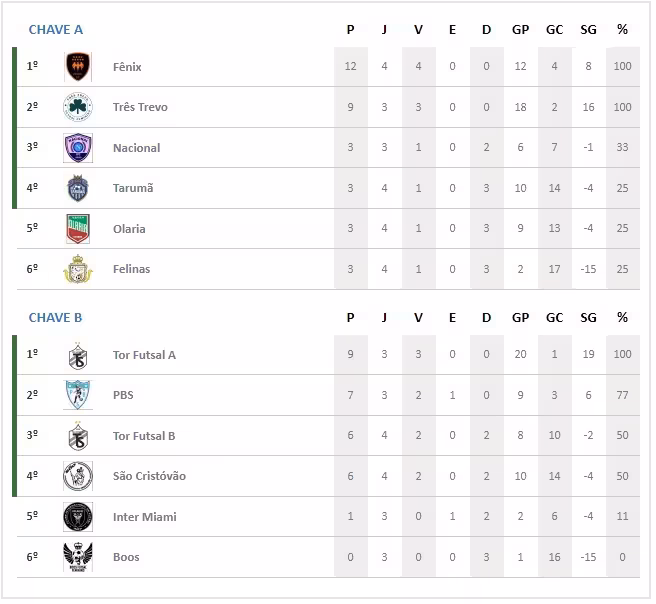Select the CHAVE A group heading
Screen dimensions: 656x604
[56, 30]
